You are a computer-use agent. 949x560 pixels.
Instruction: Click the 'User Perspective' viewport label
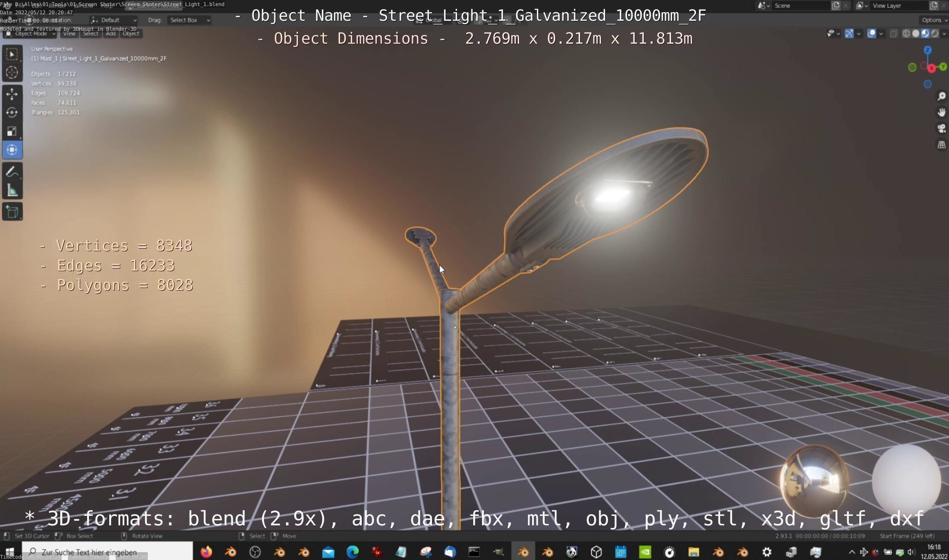pyautogui.click(x=52, y=49)
